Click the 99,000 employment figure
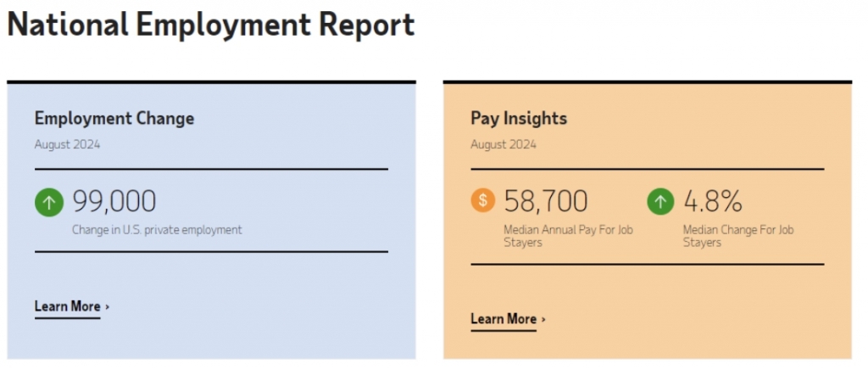Screen dimensions: 868x370 pos(114,202)
